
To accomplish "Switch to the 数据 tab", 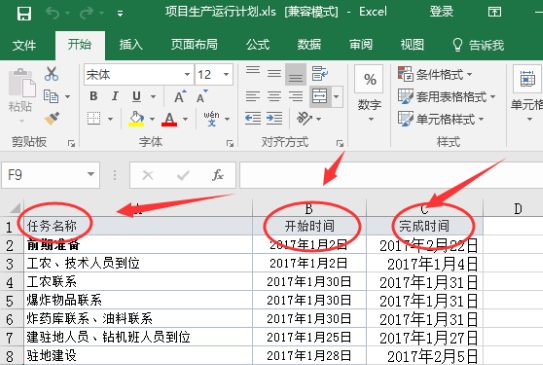I will (x=309, y=45).
